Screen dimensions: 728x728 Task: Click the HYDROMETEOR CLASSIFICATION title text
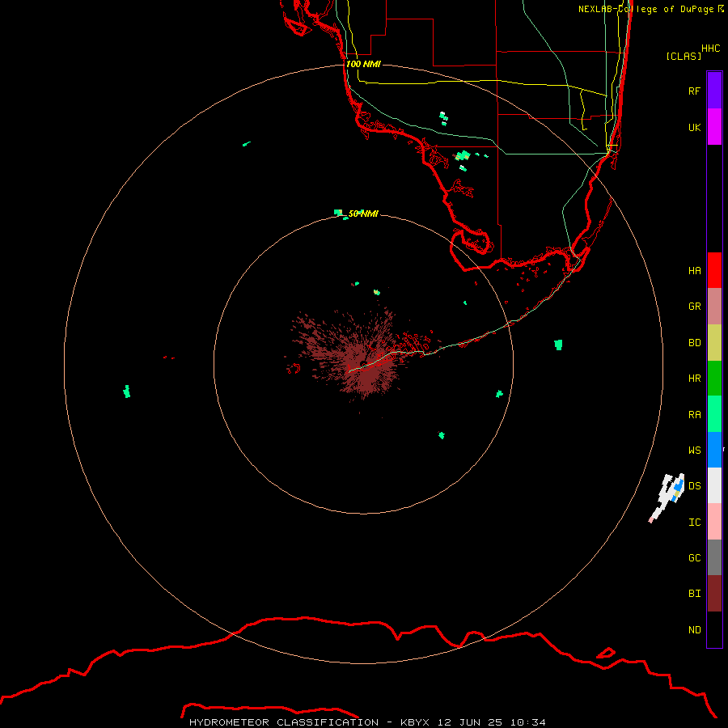[284, 722]
